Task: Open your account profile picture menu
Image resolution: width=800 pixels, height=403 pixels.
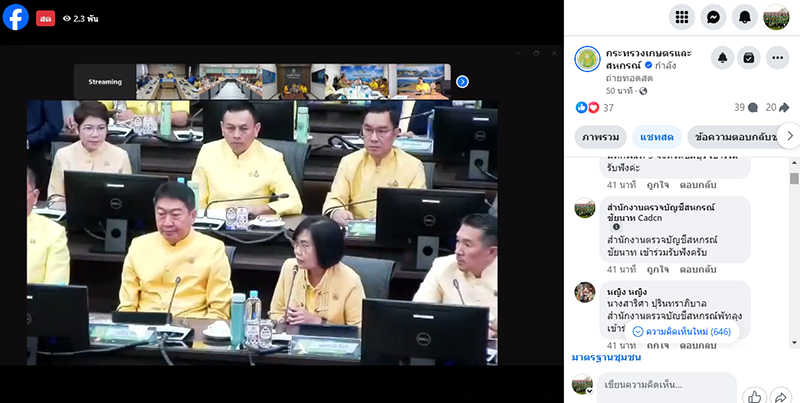Action: point(776,17)
